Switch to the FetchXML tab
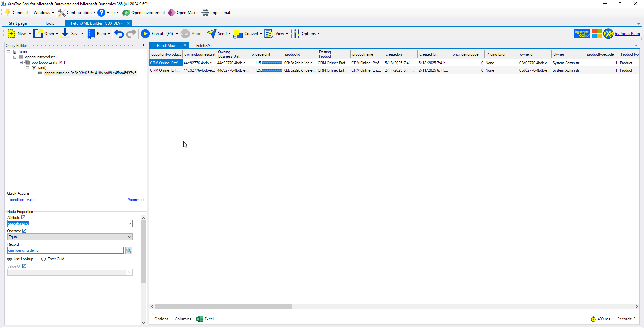Viewport: 644px width, 328px height. click(x=204, y=46)
